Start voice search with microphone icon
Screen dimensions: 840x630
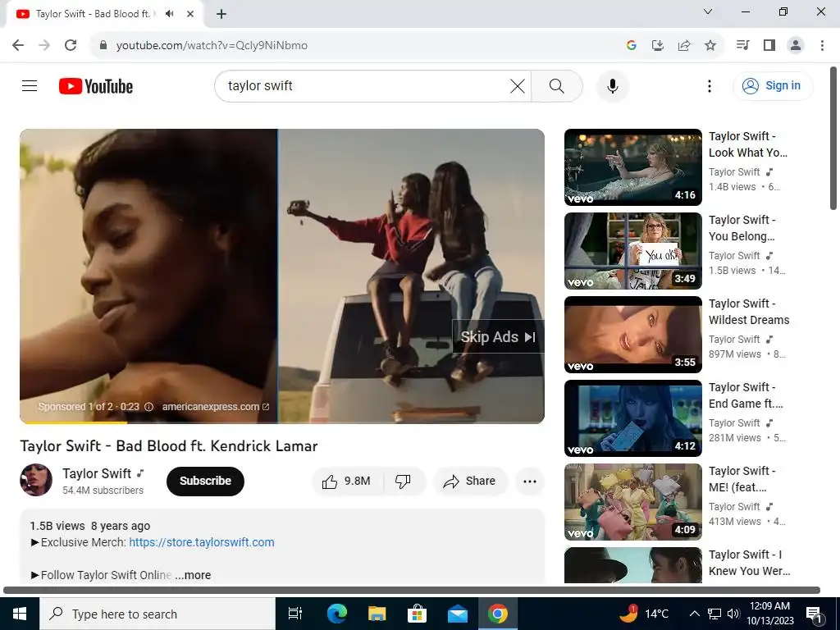pos(612,85)
